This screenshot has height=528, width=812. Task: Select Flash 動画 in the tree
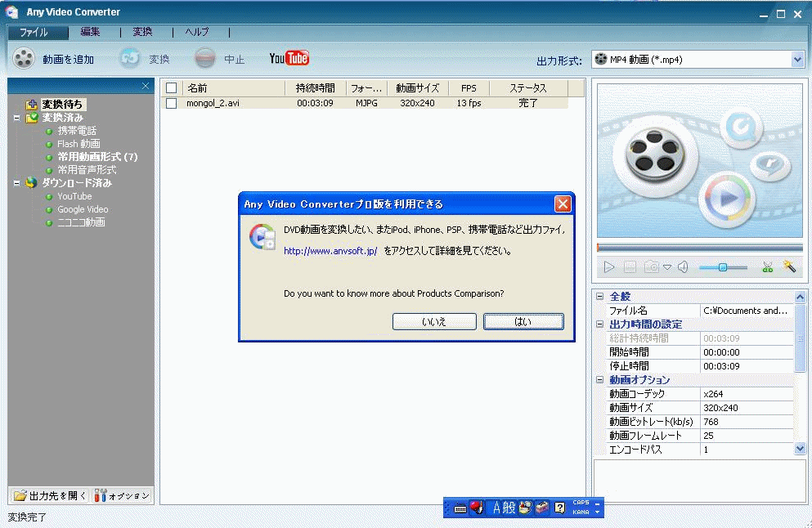(79, 144)
